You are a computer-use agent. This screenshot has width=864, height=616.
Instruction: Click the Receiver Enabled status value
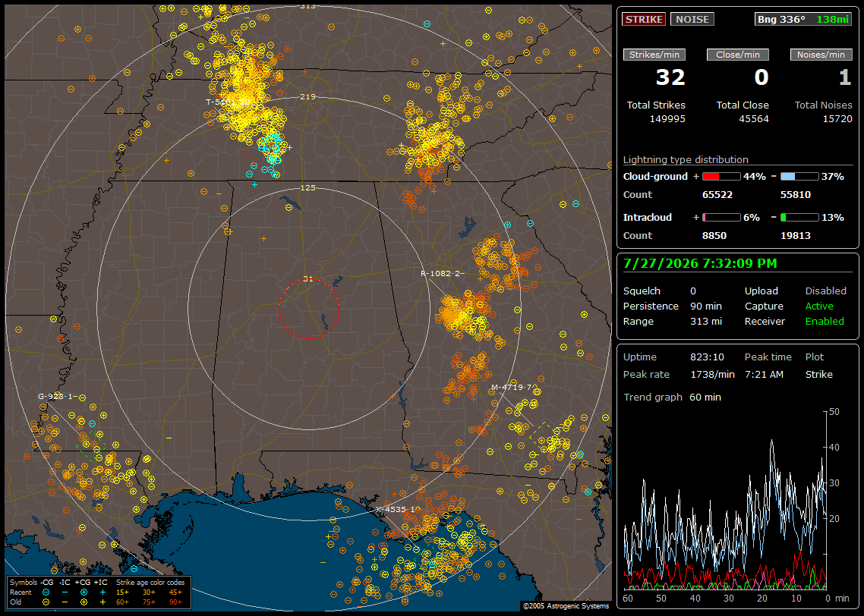825,321
